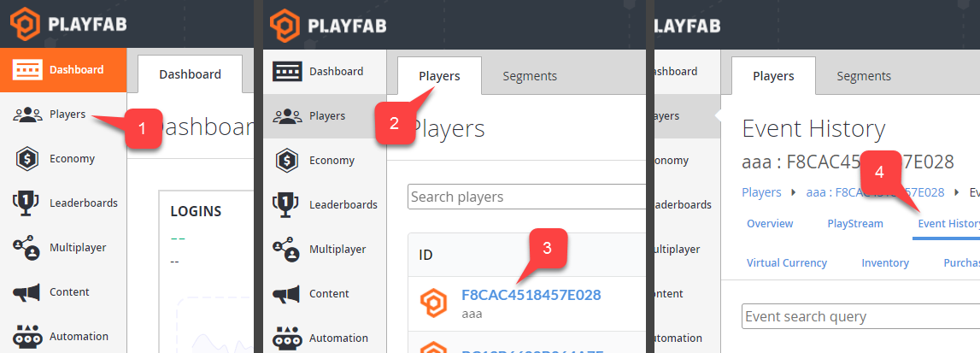Select Players tab on the Event History page
Image resolution: width=980 pixels, height=353 pixels.
click(x=773, y=76)
